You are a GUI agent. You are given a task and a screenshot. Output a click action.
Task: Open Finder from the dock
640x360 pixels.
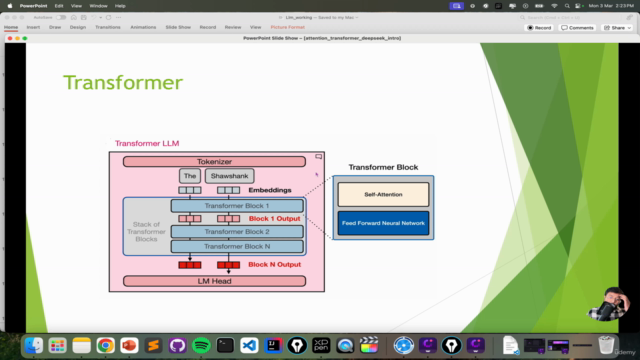pyautogui.click(x=33, y=346)
